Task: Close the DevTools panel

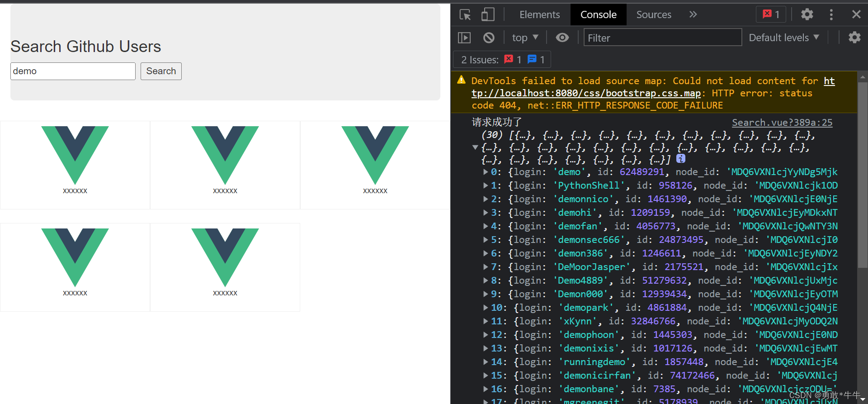Action: point(856,14)
